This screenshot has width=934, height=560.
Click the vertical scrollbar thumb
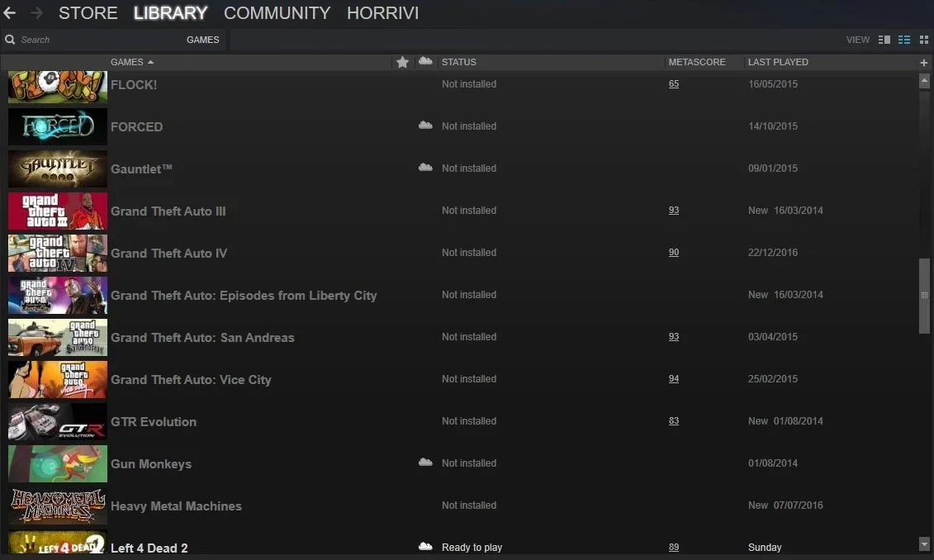pos(924,296)
